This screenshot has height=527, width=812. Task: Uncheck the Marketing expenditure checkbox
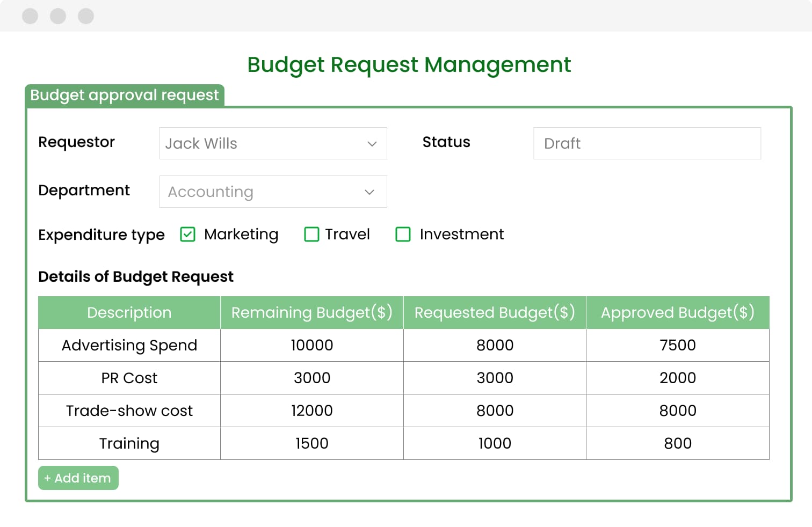[187, 235]
